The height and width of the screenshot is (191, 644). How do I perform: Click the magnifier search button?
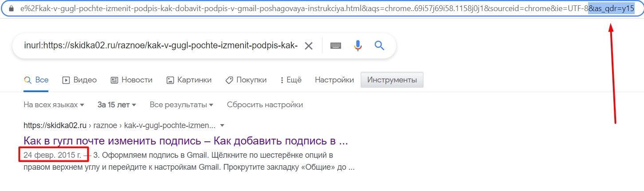coord(379,46)
